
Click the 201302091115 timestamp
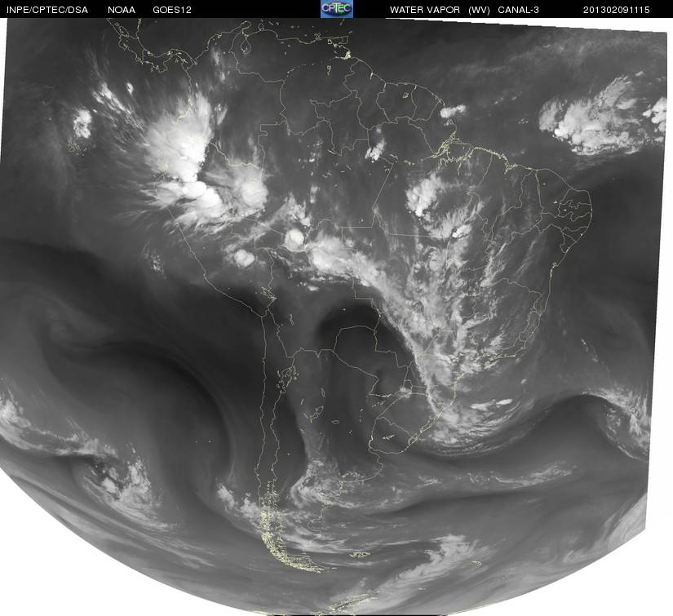617,10
